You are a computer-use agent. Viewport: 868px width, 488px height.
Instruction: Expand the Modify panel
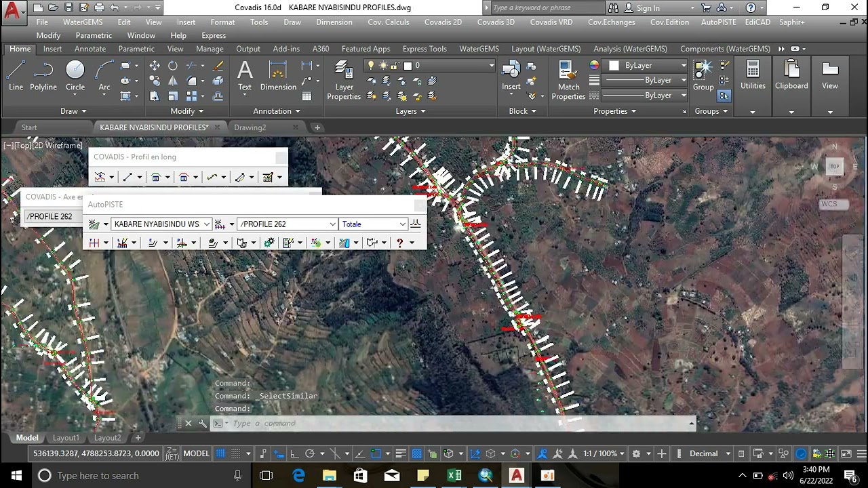186,111
